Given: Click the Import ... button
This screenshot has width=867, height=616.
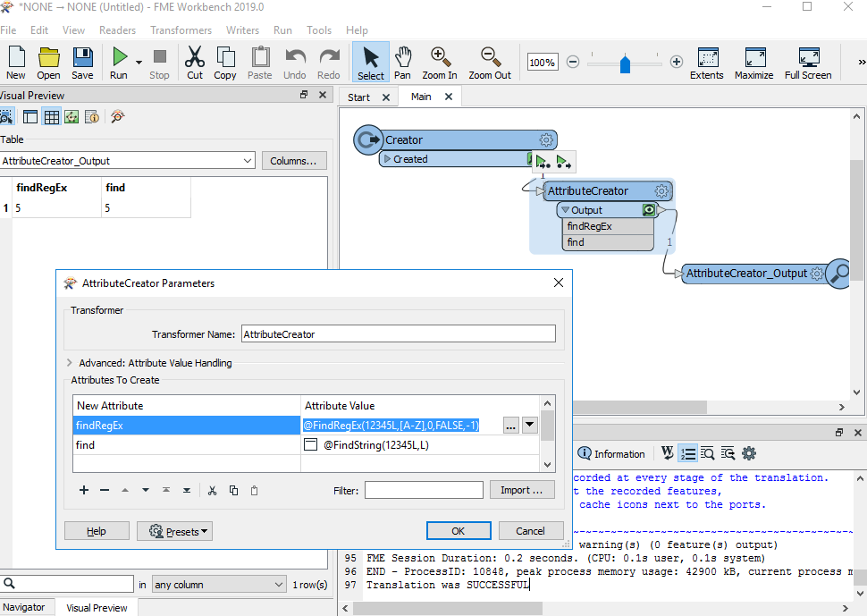Looking at the screenshot, I should 522,490.
